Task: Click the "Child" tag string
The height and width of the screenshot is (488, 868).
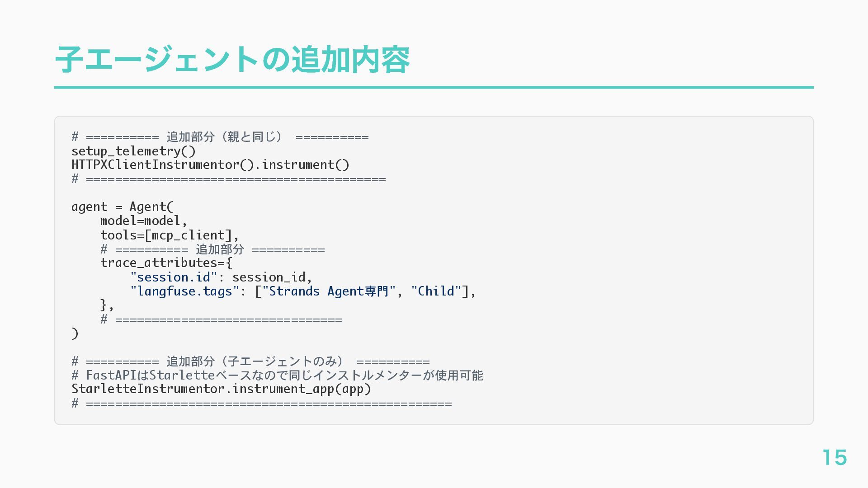Action: click(x=436, y=291)
